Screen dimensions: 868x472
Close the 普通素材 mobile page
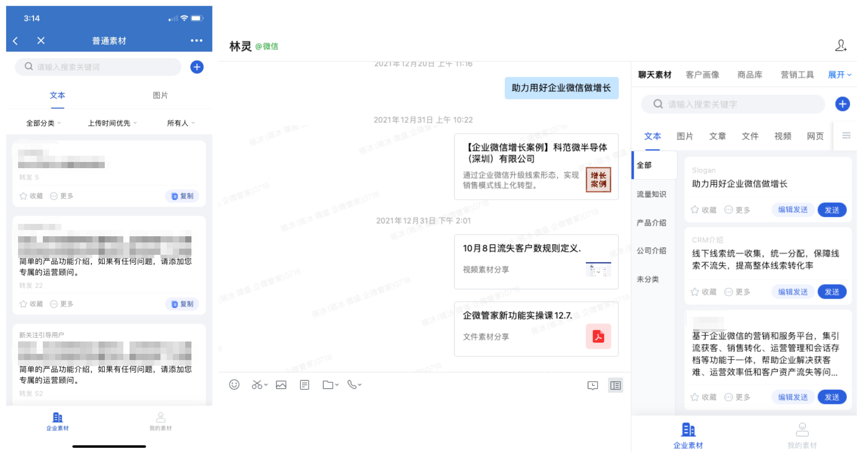click(x=41, y=41)
